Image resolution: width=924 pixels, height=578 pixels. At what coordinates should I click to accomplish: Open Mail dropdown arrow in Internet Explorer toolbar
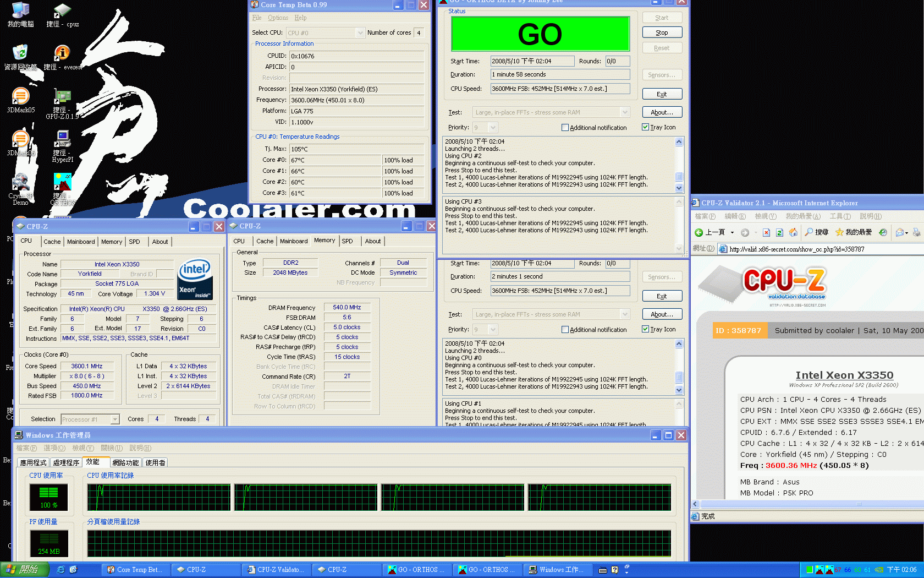[x=906, y=232]
